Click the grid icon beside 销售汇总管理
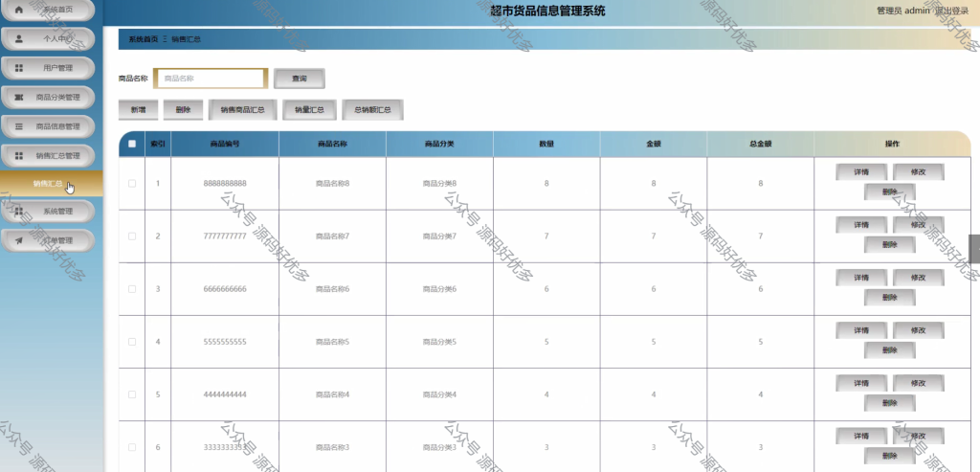The height and width of the screenshot is (472, 980). click(19, 156)
